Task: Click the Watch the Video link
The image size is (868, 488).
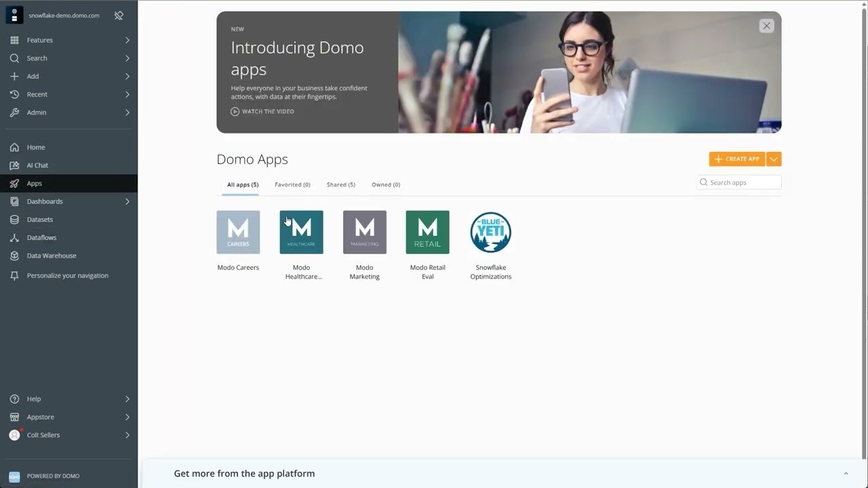Action: coord(268,111)
